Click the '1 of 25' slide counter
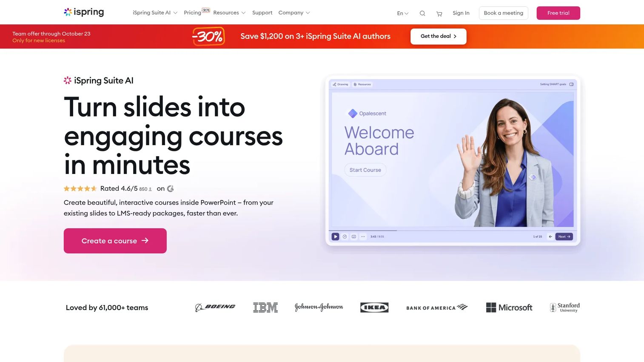 [x=538, y=237]
